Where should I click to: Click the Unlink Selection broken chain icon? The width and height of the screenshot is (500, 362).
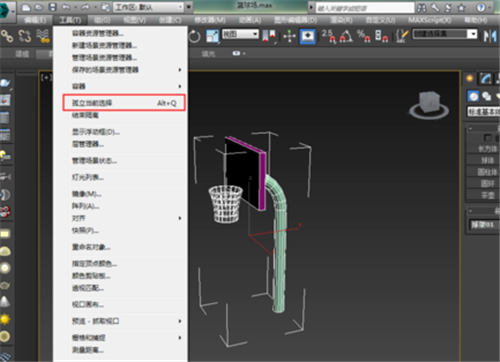25,36
